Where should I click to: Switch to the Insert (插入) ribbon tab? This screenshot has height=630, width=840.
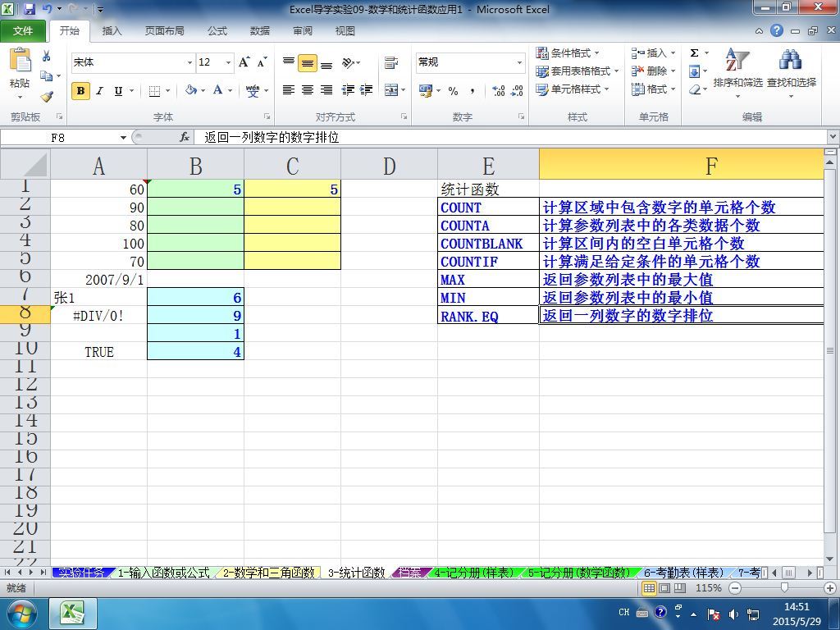112,31
